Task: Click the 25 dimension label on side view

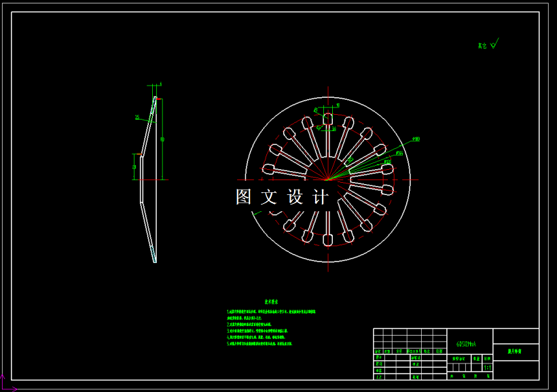Action: pyautogui.click(x=137, y=118)
